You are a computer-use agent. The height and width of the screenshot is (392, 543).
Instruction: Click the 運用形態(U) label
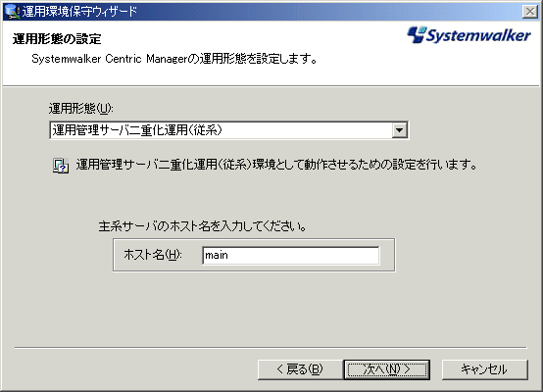click(x=80, y=109)
